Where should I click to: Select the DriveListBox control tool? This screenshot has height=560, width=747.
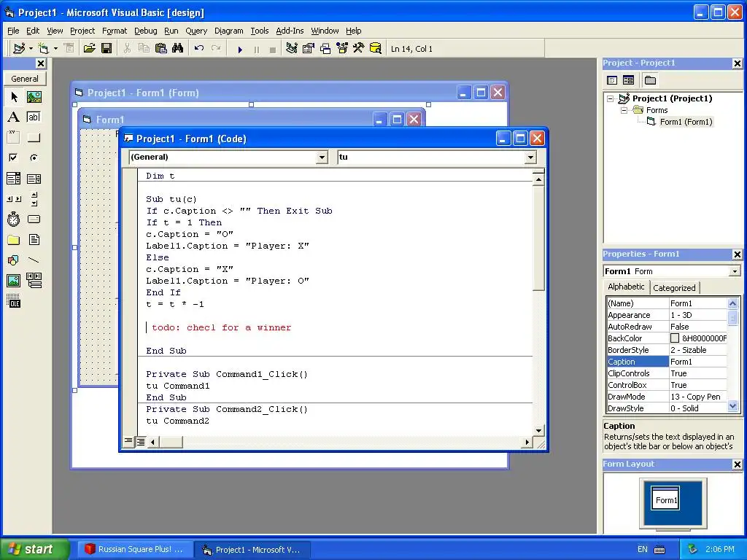34,219
